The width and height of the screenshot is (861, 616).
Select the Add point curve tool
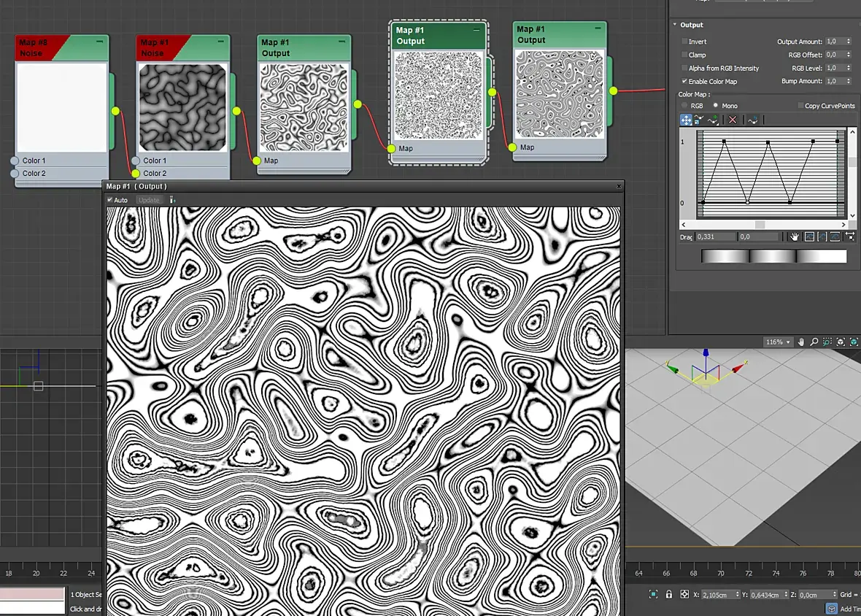714,120
